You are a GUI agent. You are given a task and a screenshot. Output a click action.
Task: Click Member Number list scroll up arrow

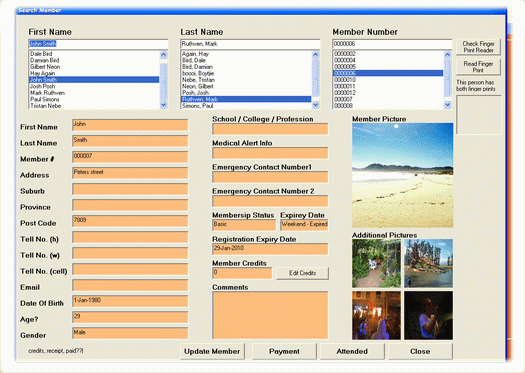click(x=447, y=55)
